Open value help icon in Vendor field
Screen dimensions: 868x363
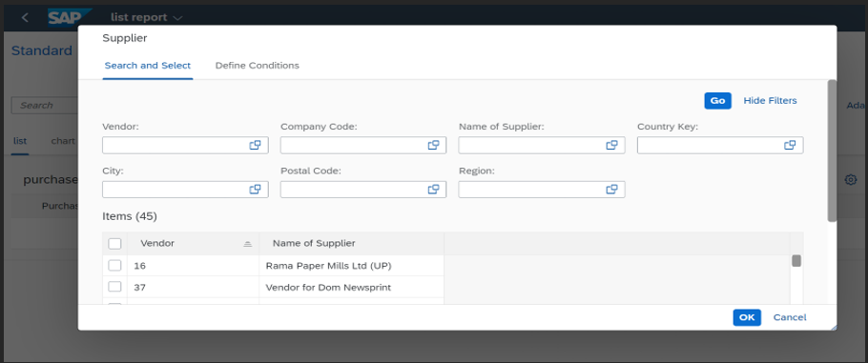click(255, 145)
